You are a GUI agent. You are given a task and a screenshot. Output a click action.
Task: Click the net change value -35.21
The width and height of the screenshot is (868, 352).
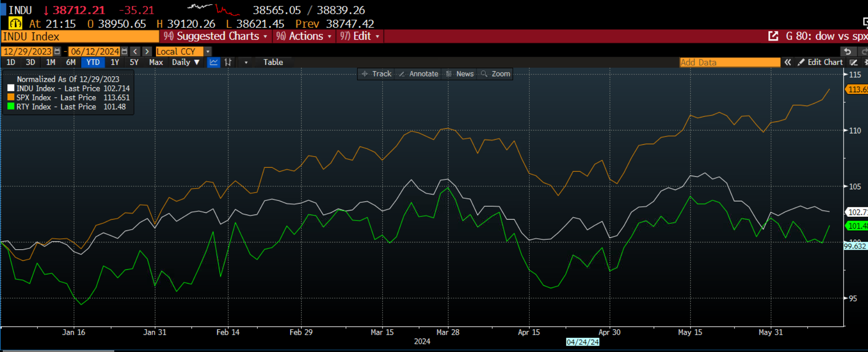pyautogui.click(x=136, y=10)
